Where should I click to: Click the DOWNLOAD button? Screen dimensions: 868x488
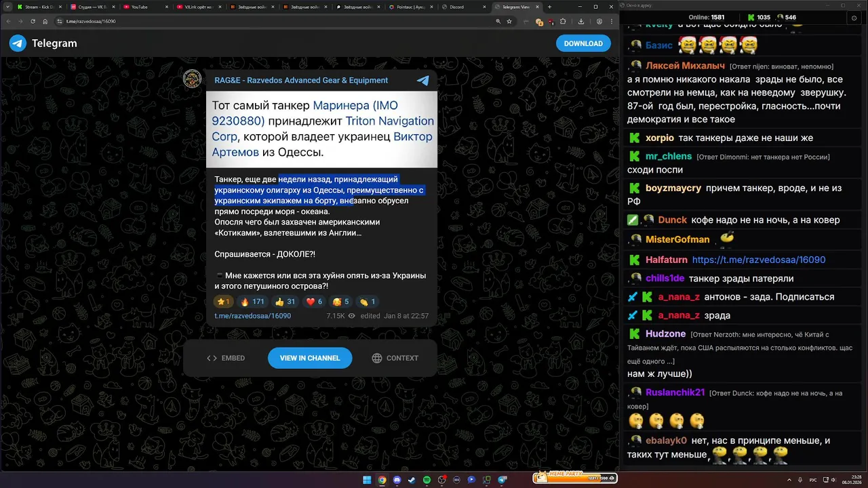pos(583,43)
